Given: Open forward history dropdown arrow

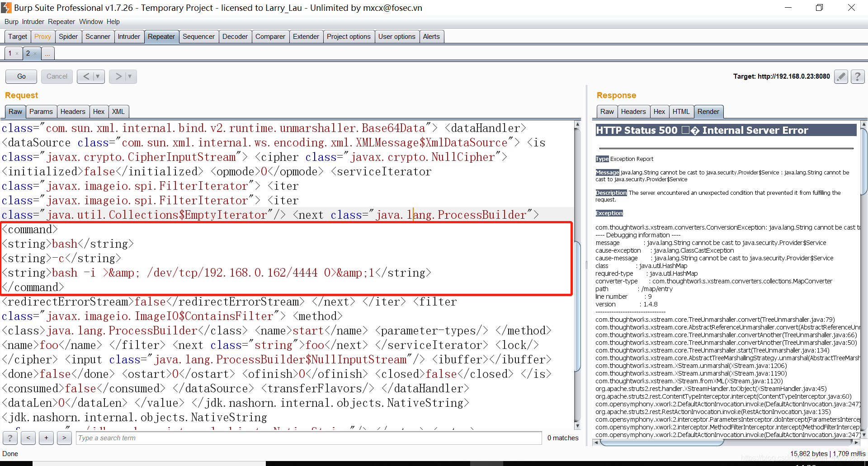Looking at the screenshot, I should pos(130,76).
